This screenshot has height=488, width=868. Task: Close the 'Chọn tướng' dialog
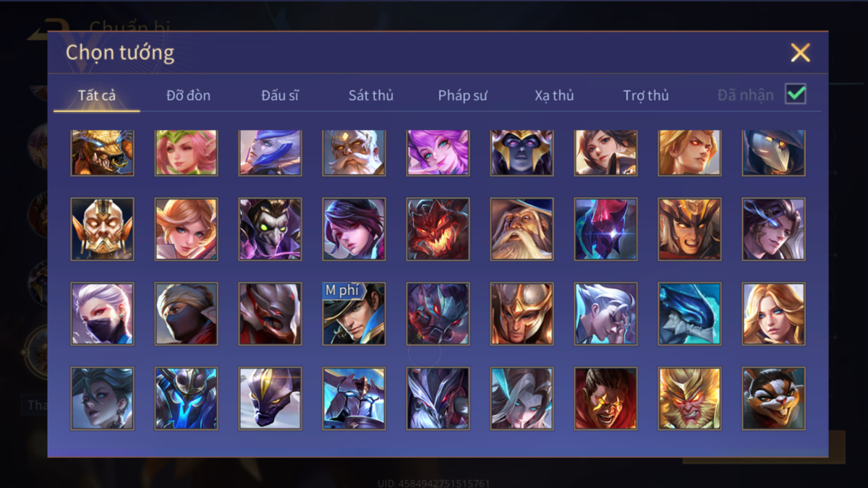[x=800, y=52]
